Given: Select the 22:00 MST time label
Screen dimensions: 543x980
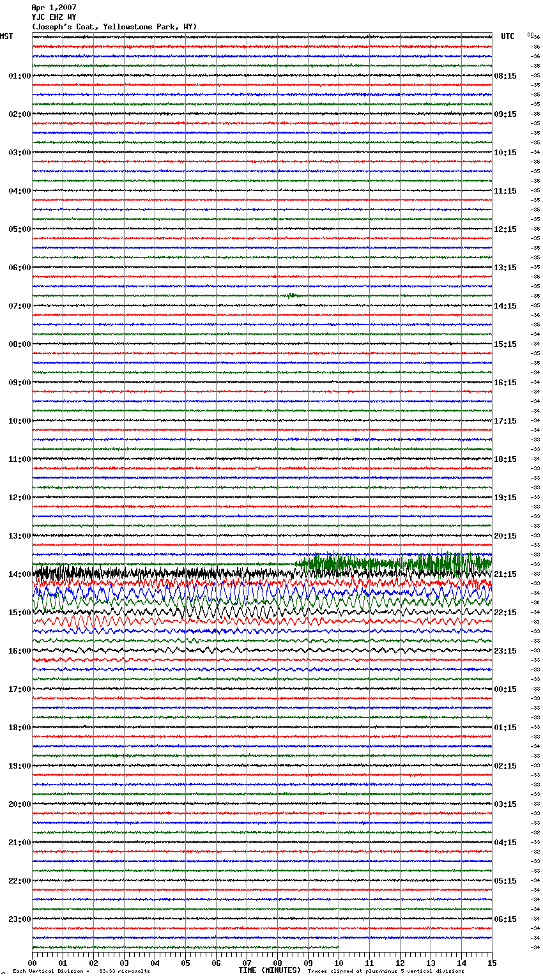Looking at the screenshot, I should click(x=20, y=881).
